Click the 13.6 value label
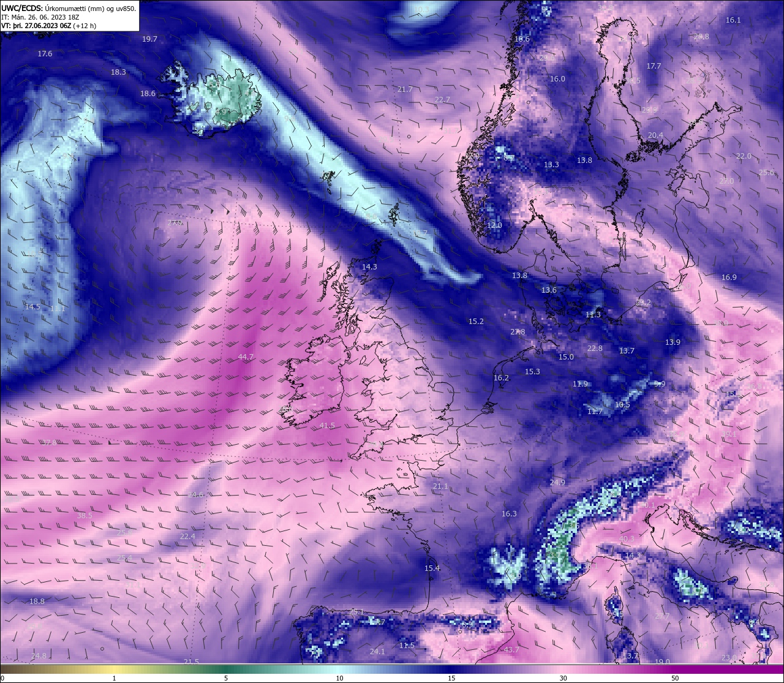 click(x=549, y=290)
